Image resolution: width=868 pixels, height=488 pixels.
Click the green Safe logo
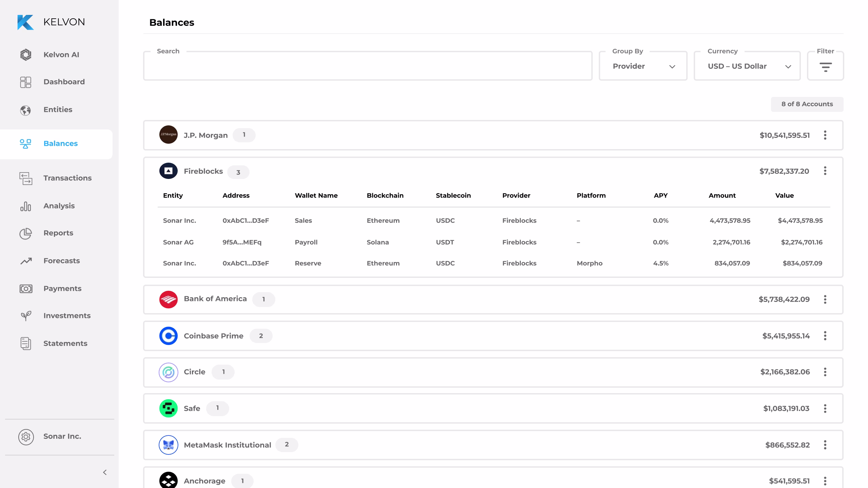tap(169, 408)
